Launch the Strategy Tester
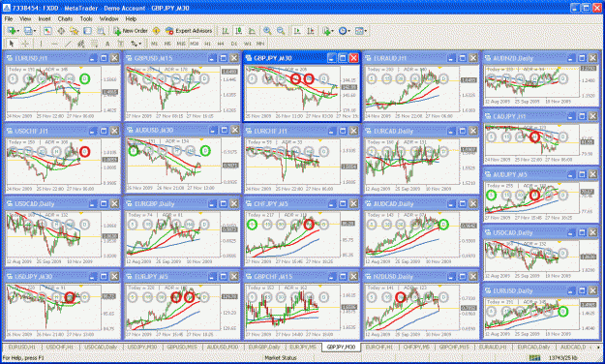 [101, 31]
